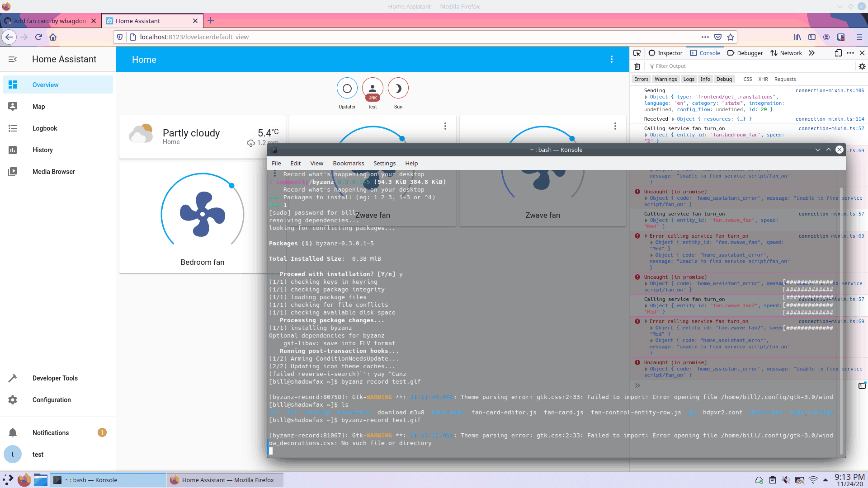Screen dimensions: 868x488
Task: Click the Updater badge circle
Action: pyautogui.click(x=347, y=89)
